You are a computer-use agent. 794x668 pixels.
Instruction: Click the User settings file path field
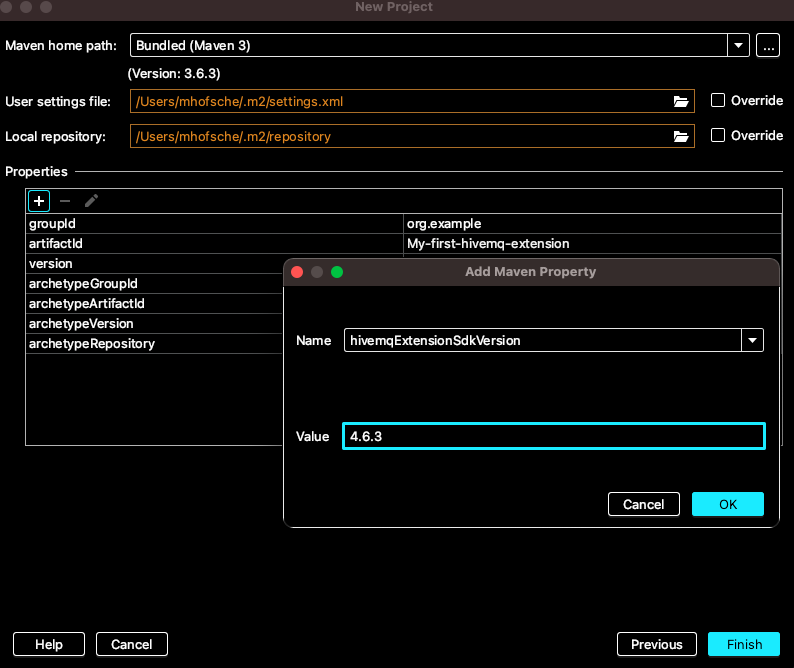click(400, 101)
